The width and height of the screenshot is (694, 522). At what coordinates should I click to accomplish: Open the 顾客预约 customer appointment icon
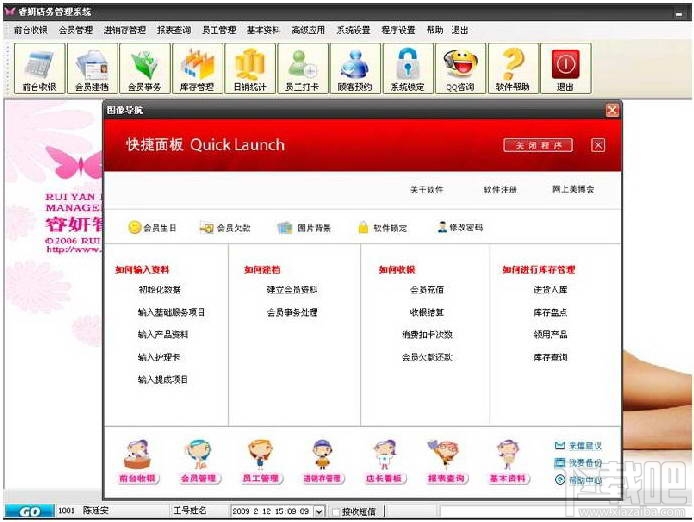(355, 69)
